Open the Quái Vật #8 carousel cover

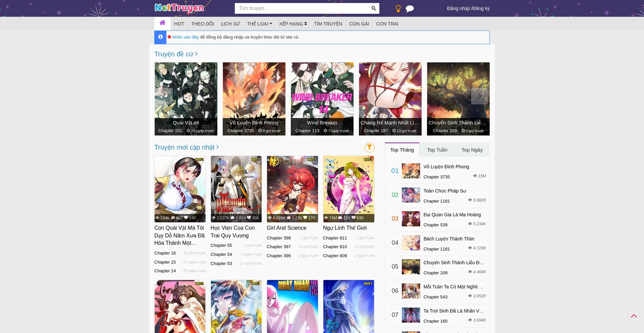pos(186,99)
